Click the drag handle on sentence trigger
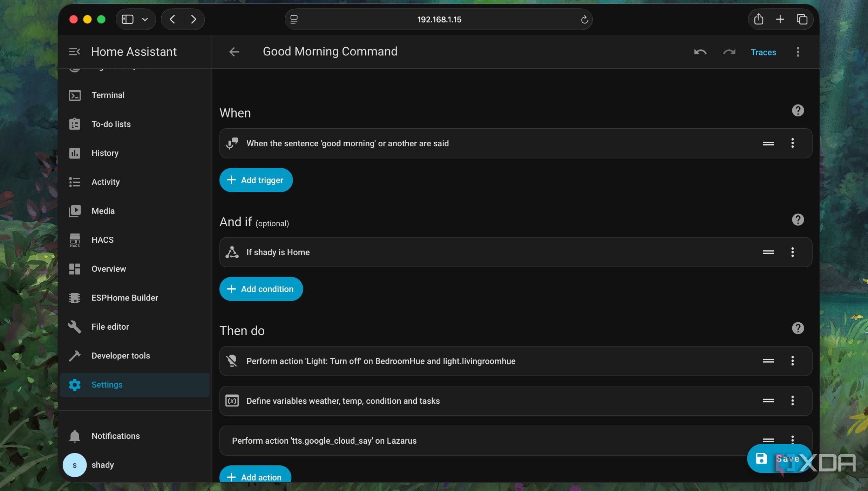The width and height of the screenshot is (868, 491). click(x=768, y=143)
